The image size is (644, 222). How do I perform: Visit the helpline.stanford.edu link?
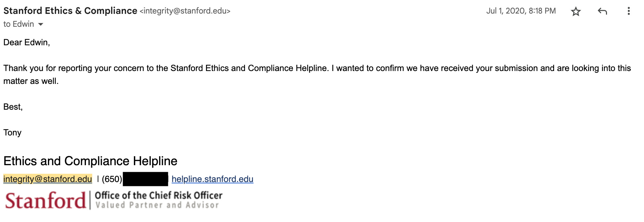(212, 179)
